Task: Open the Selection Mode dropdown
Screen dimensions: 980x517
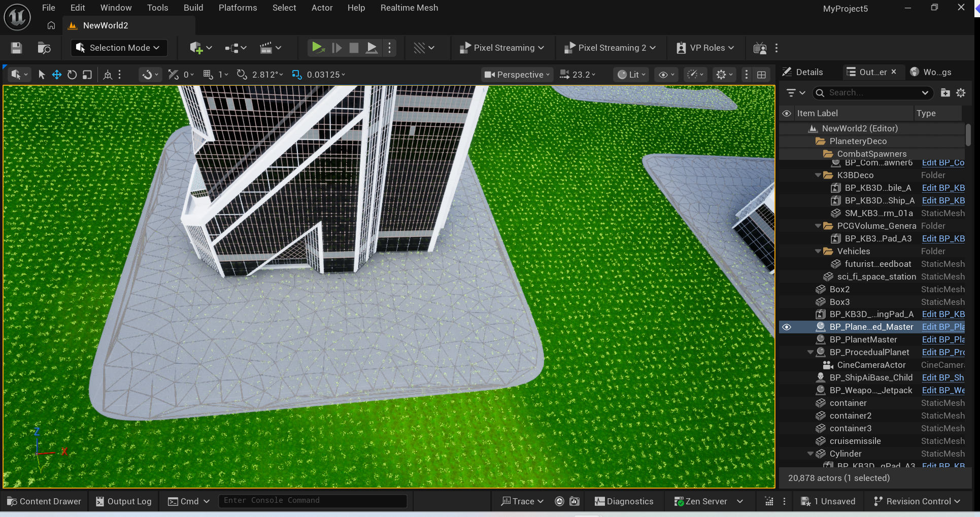Action: click(x=119, y=48)
